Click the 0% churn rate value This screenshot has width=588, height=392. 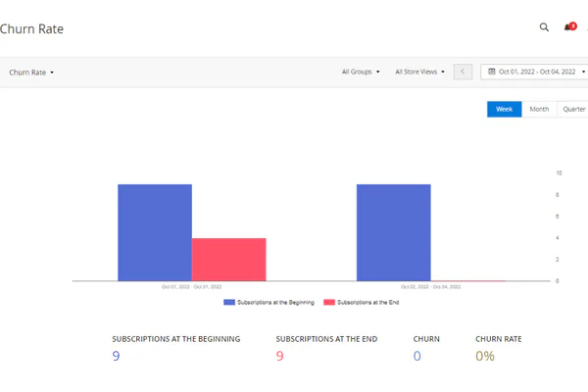(x=485, y=356)
